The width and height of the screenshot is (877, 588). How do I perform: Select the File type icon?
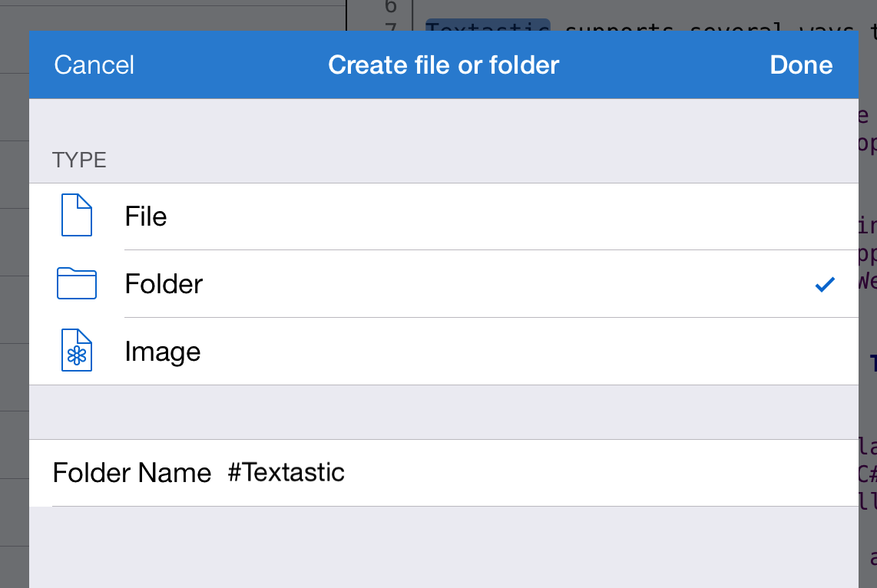(77, 215)
